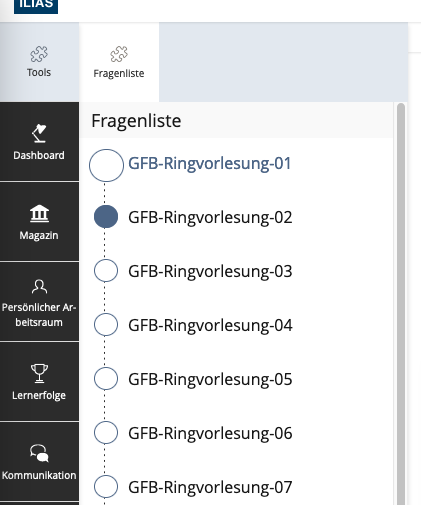Open Dashboard via the desk lamp icon
This screenshot has width=421, height=505.
click(39, 133)
